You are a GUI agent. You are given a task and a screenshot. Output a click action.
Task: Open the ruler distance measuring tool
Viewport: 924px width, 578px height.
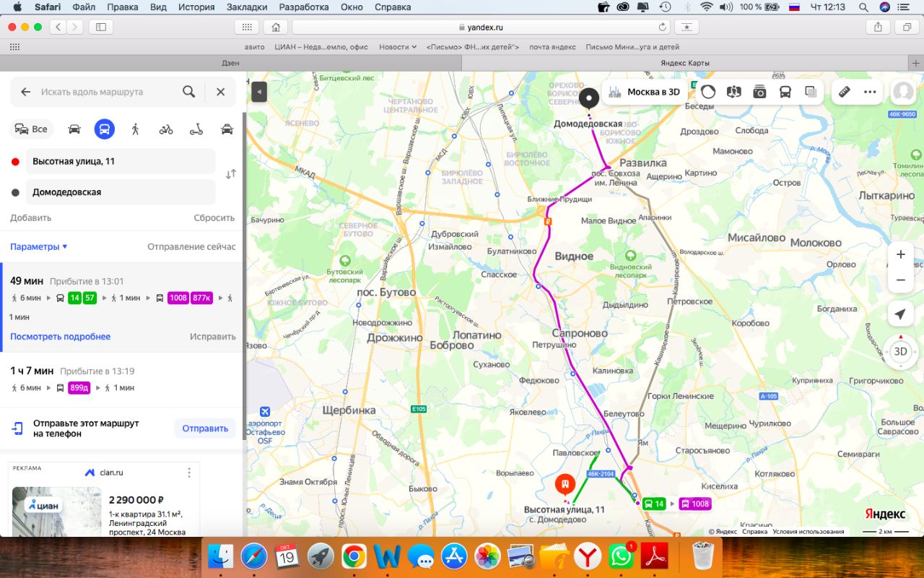844,92
